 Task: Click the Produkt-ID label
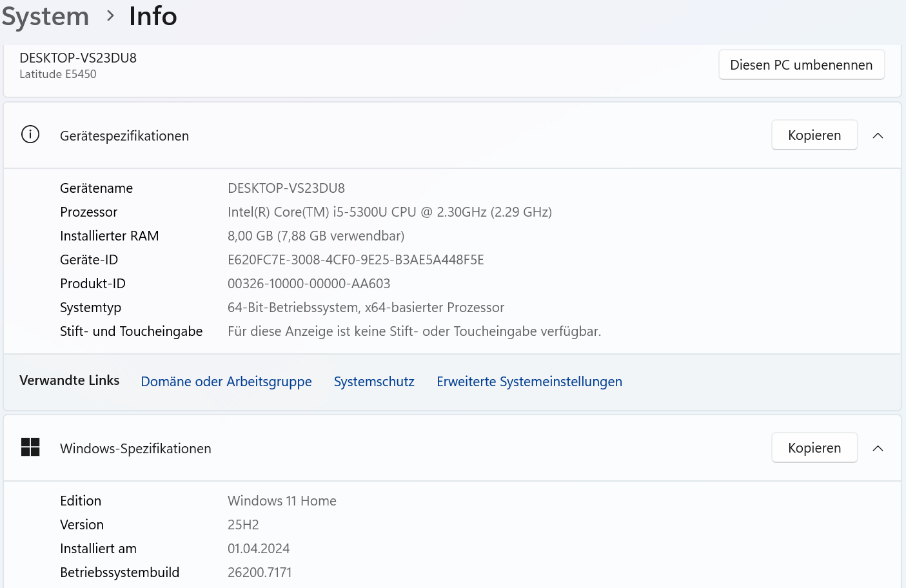pos(93,284)
